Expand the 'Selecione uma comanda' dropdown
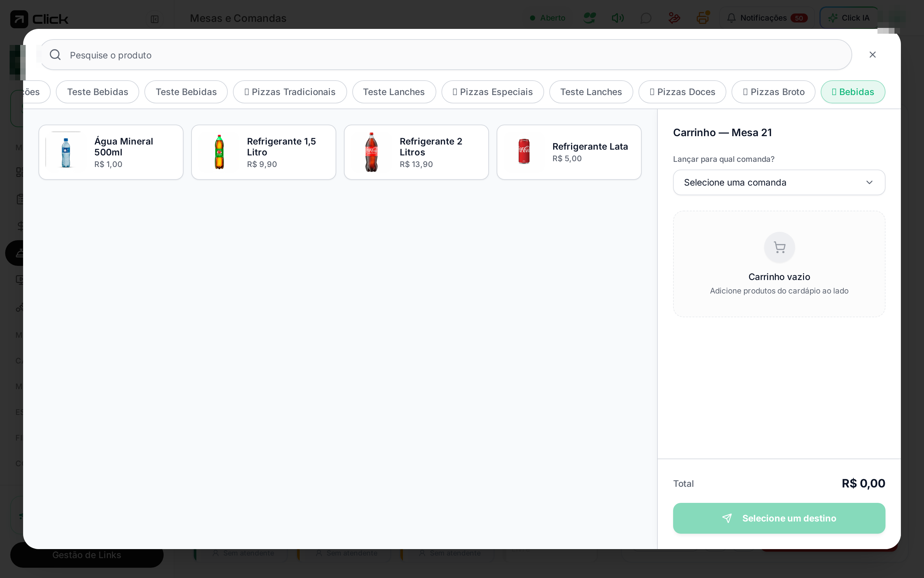Screen dimensions: 924x578 coord(779,182)
